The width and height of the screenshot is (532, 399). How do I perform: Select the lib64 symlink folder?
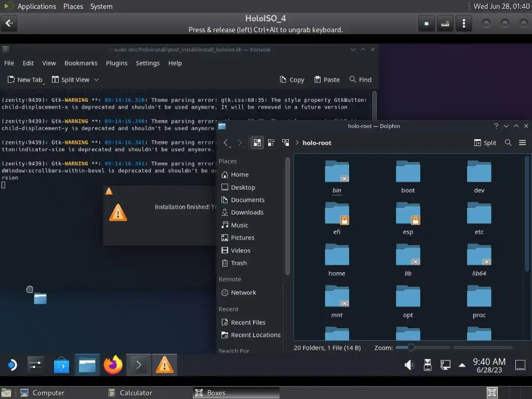[x=478, y=255]
